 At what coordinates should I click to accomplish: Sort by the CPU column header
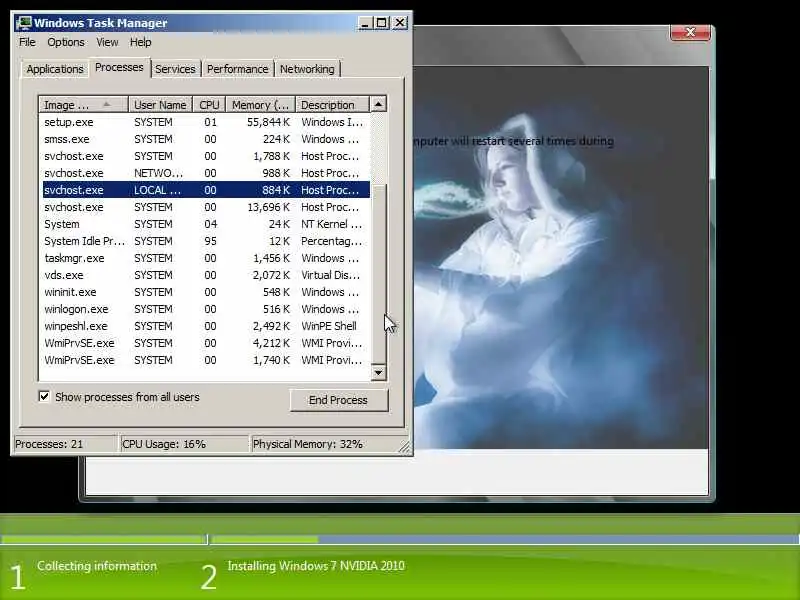(209, 105)
